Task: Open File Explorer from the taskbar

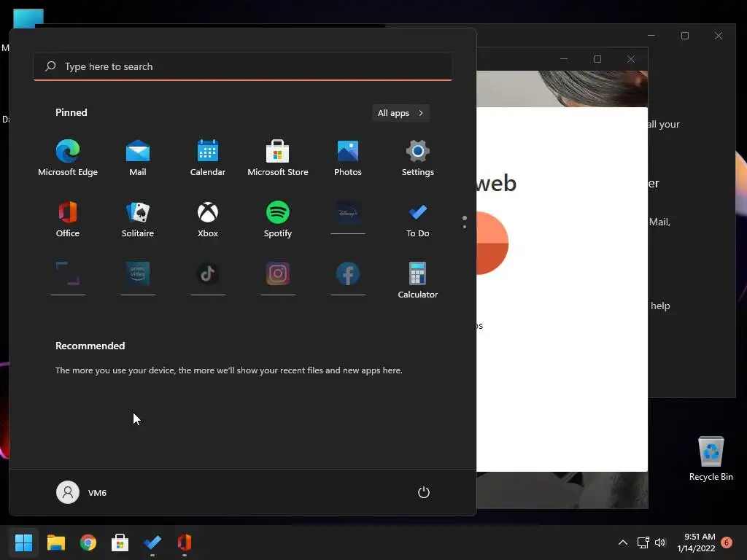Action: [55, 542]
